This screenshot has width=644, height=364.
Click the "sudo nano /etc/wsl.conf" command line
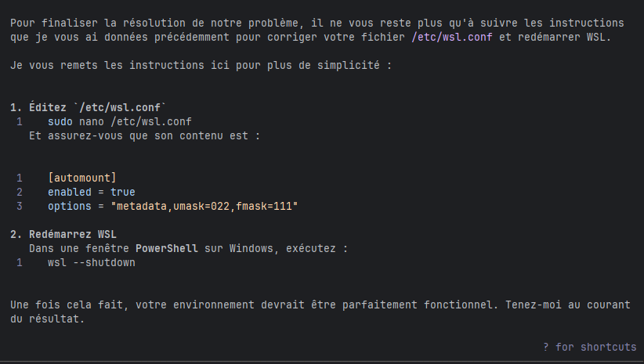pos(119,121)
